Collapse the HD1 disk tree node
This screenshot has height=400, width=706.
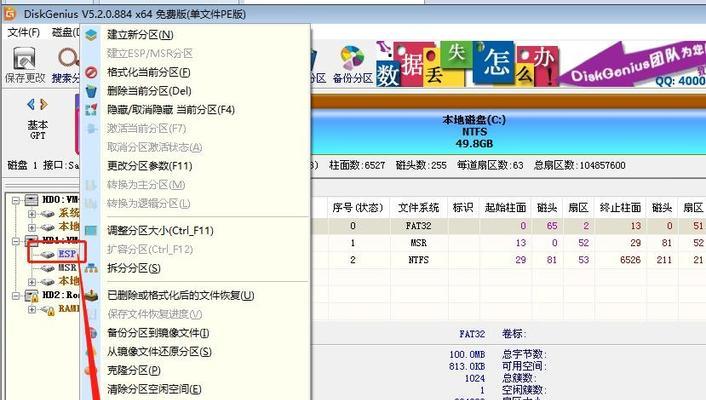click(16, 241)
